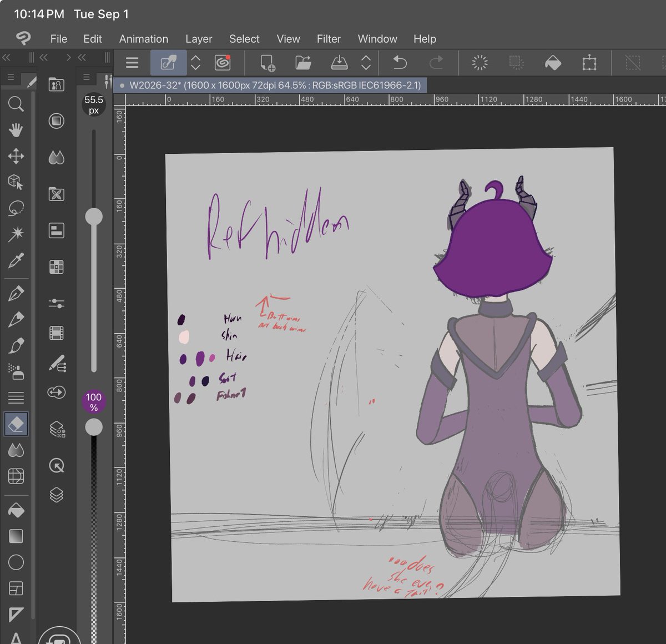Select the Pen nib tool
This screenshot has width=666, height=644.
coord(16,293)
